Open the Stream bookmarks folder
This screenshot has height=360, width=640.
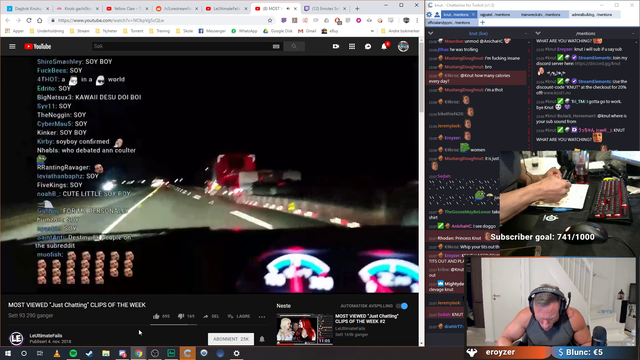tap(79, 31)
